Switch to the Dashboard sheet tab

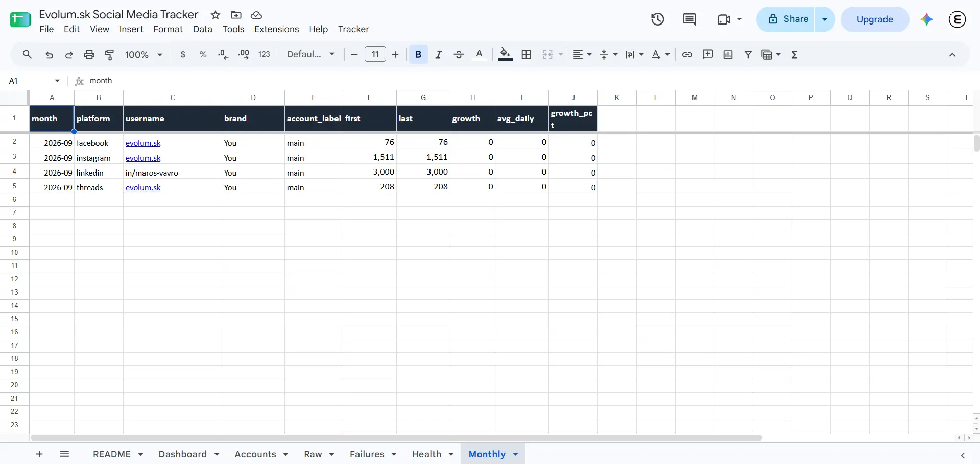pyautogui.click(x=183, y=454)
